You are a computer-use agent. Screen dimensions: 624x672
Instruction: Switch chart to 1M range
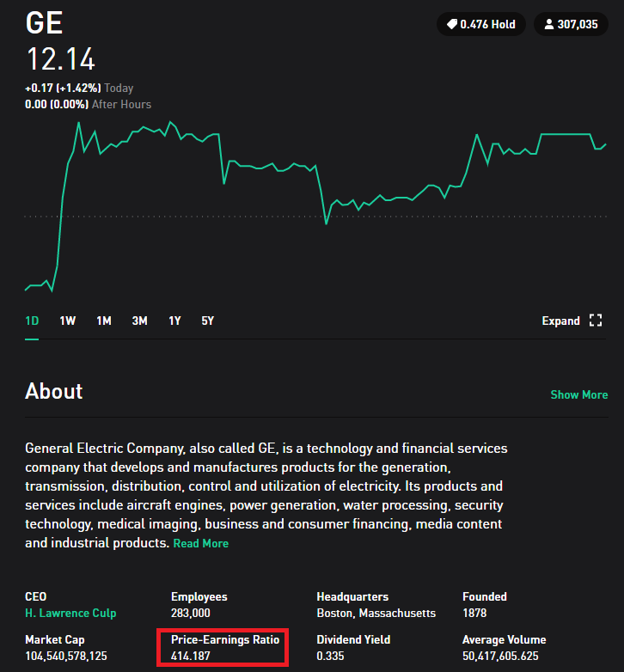[104, 321]
